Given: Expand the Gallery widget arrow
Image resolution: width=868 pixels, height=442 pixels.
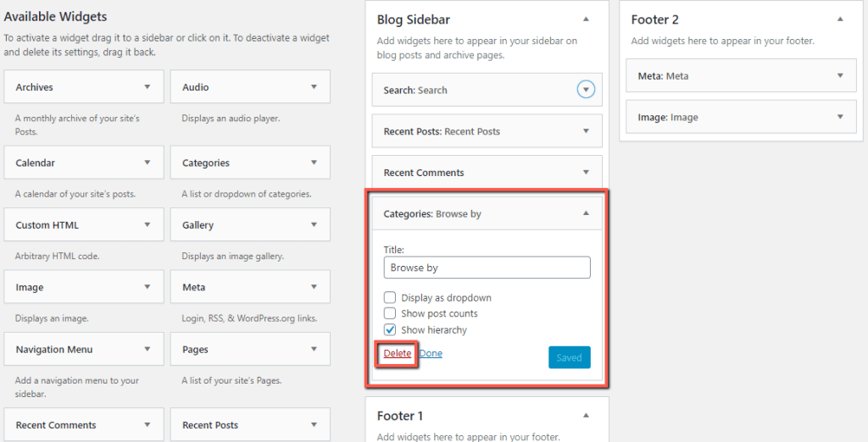Looking at the screenshot, I should [x=314, y=224].
